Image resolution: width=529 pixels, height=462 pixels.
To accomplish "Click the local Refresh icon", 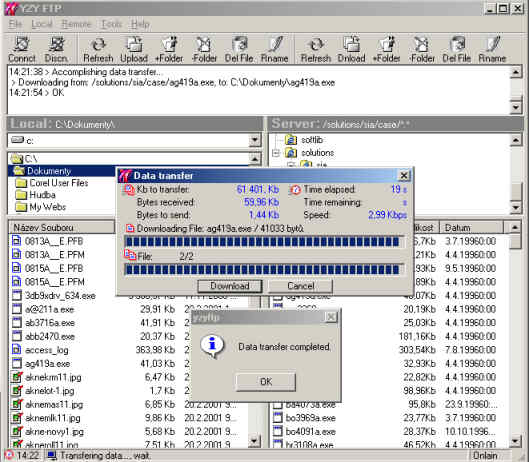I will pos(98,49).
